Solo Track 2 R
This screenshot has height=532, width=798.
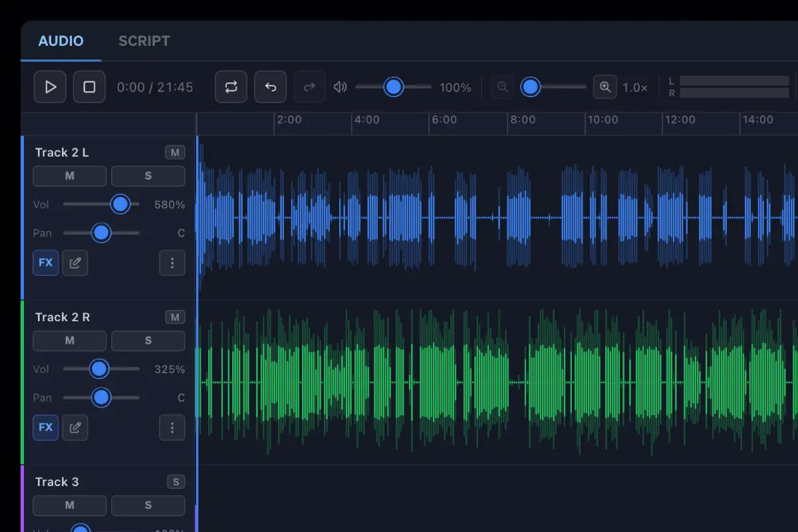pos(148,341)
